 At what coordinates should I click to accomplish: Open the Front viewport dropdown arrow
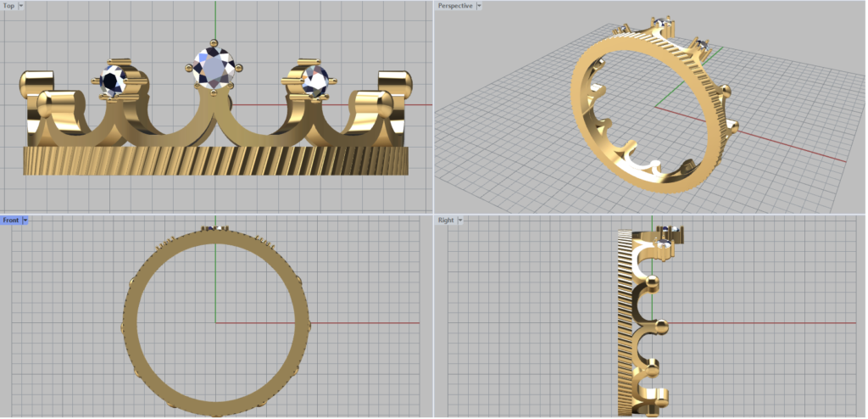click(x=25, y=221)
